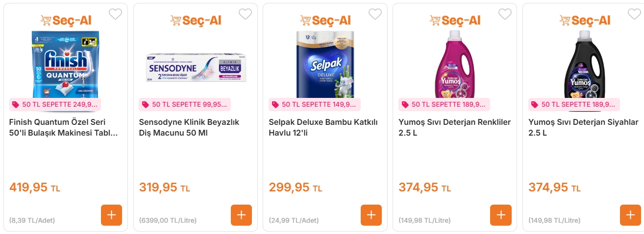Add Selpak Deluxe towels to cart
The height and width of the screenshot is (234, 644).
371,215
